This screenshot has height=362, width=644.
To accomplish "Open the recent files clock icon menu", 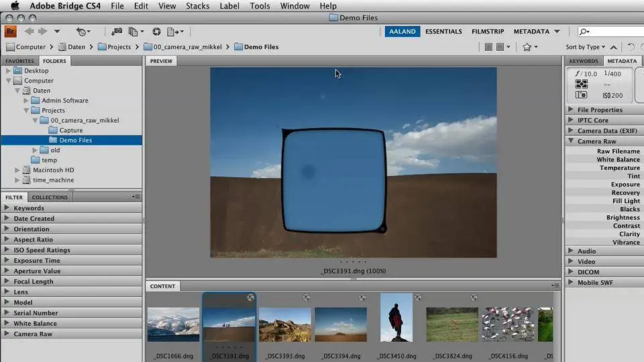I will tap(83, 32).
